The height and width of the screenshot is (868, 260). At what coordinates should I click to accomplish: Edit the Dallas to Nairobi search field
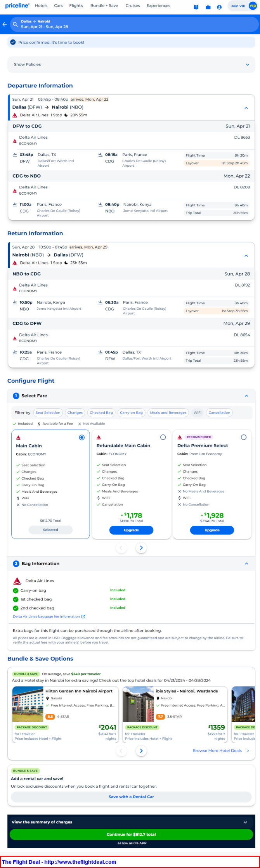134,24
